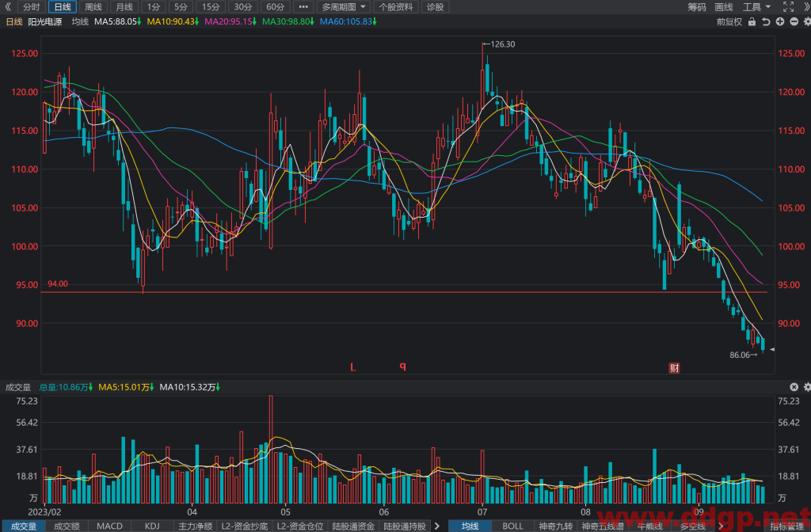Click the 94.00 horizontal support line label
The image size is (811, 532).
click(x=58, y=284)
